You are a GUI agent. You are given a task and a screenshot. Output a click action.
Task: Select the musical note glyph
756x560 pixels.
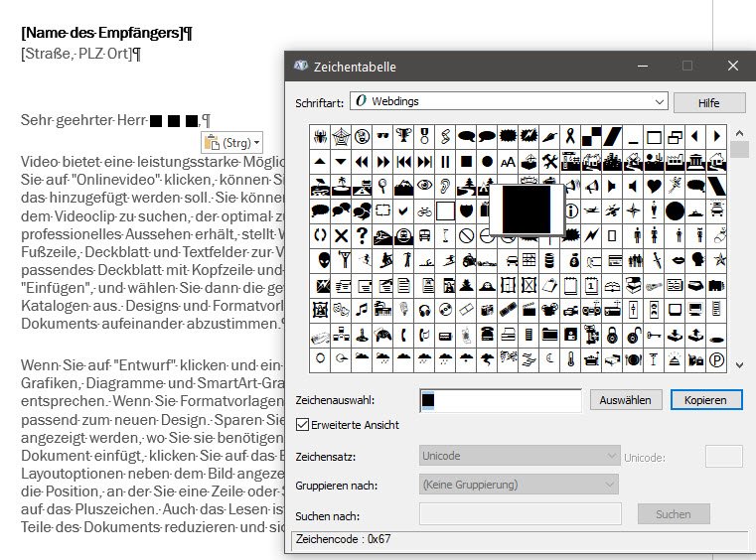pos(362,310)
